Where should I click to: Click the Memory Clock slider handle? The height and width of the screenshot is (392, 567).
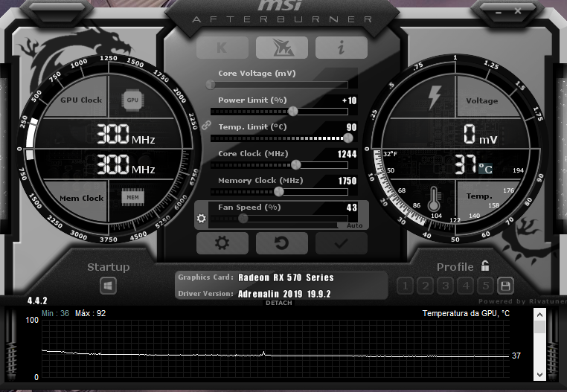pos(279,192)
